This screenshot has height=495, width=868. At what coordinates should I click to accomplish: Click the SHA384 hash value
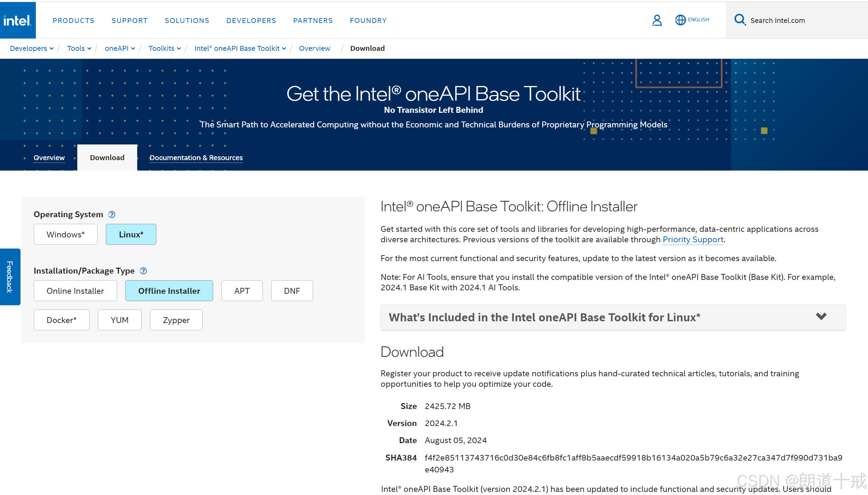(x=633, y=463)
